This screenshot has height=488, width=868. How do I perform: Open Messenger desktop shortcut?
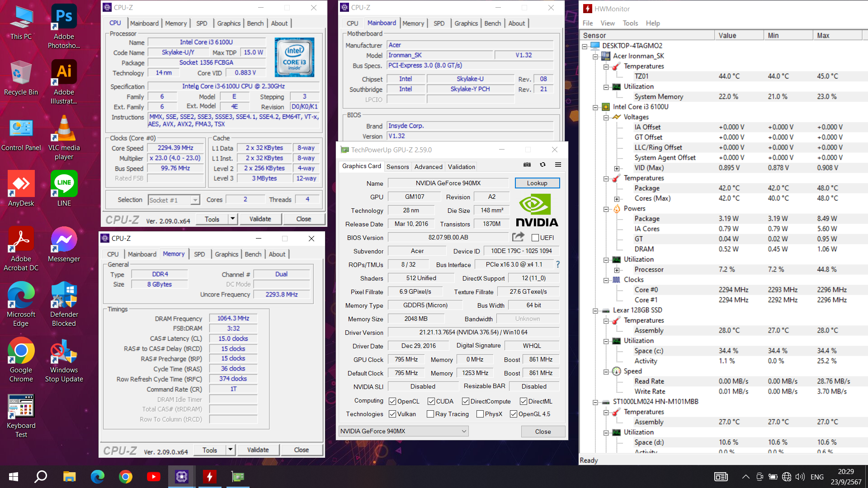coord(64,244)
